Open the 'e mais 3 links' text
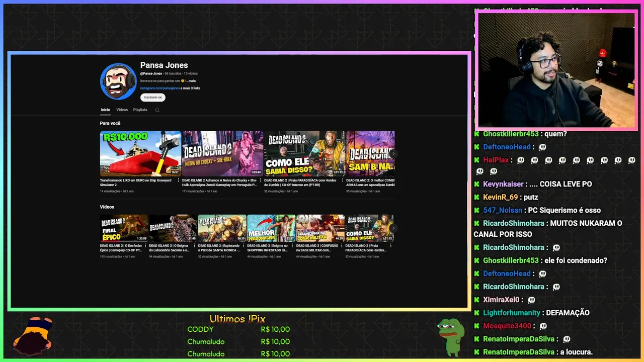 [191, 88]
